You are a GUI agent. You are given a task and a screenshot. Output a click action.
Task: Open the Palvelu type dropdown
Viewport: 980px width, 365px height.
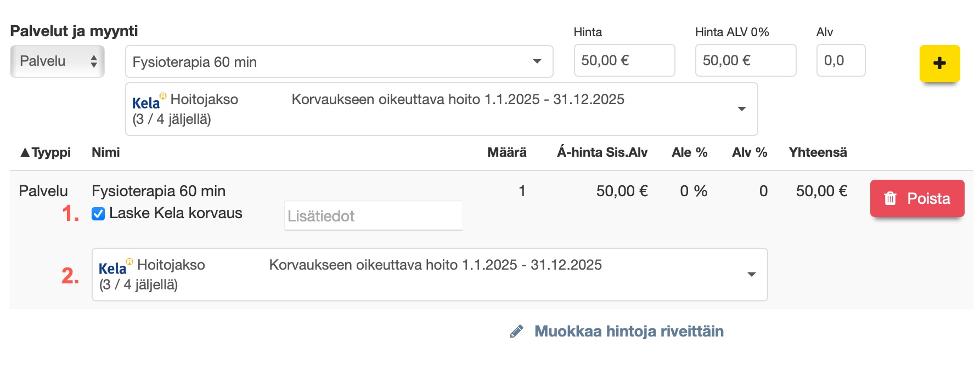57,61
